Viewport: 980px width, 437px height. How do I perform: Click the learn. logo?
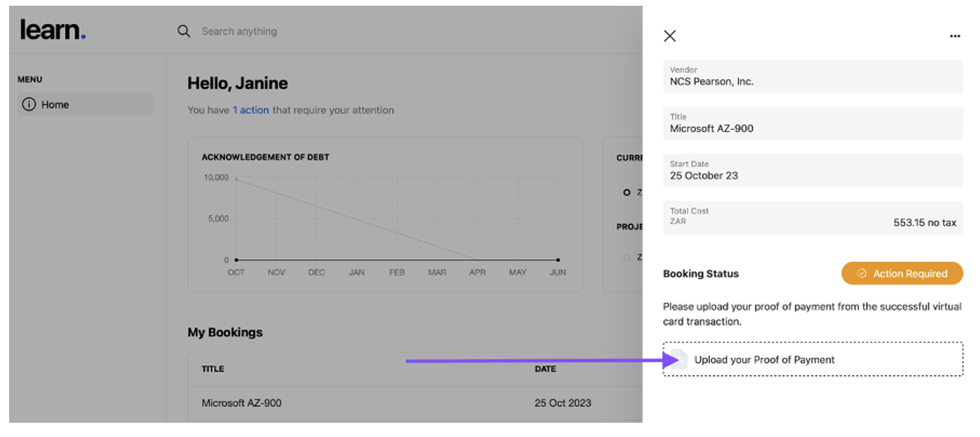point(53,30)
